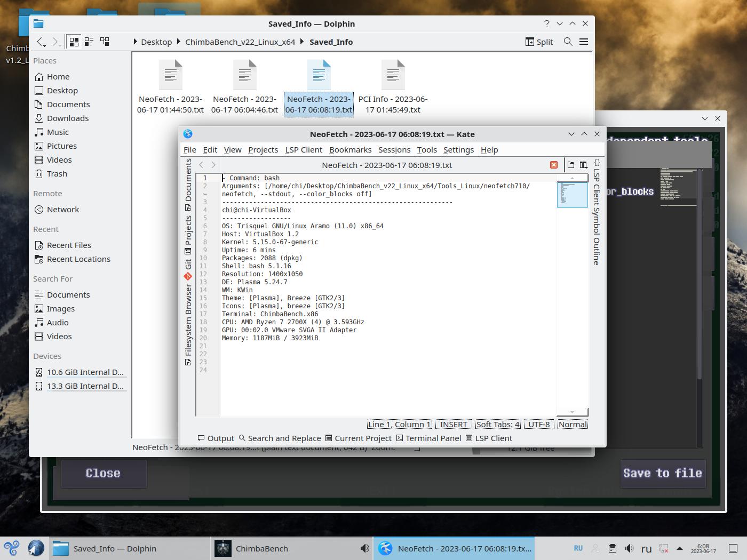The image size is (747, 560).
Task: Open Soft Tabs: 4 indentation dropdown
Action: [x=498, y=425]
